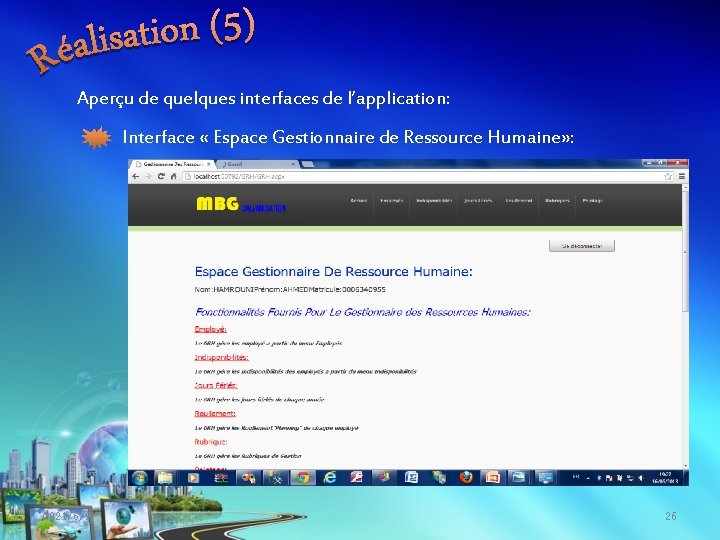The image size is (720, 540).
Task: Click the browser vertical scrollbar thumb
Action: click(x=686, y=250)
